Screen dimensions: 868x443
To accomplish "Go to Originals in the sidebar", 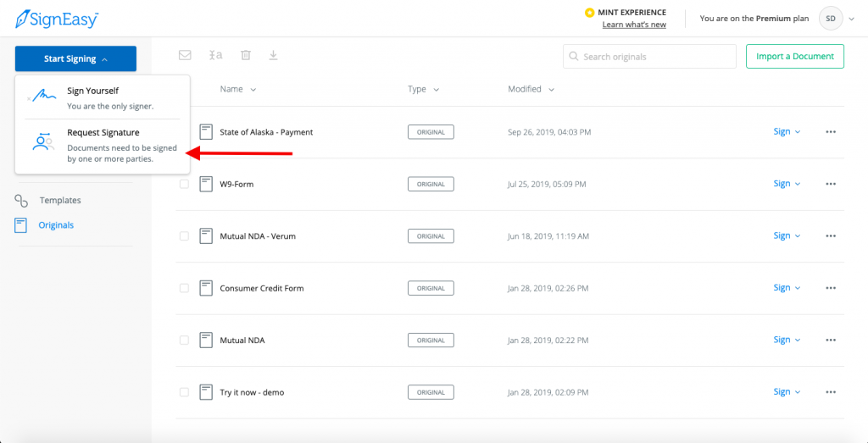I will pos(56,225).
